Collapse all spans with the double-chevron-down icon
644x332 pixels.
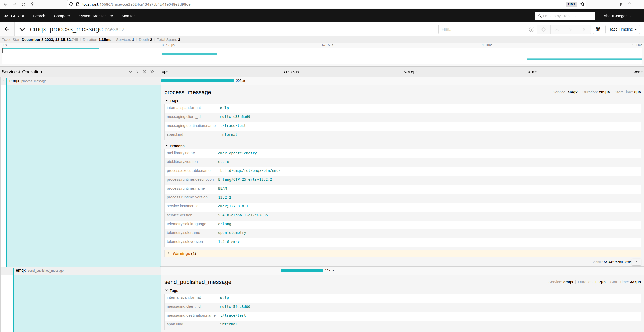coord(145,72)
